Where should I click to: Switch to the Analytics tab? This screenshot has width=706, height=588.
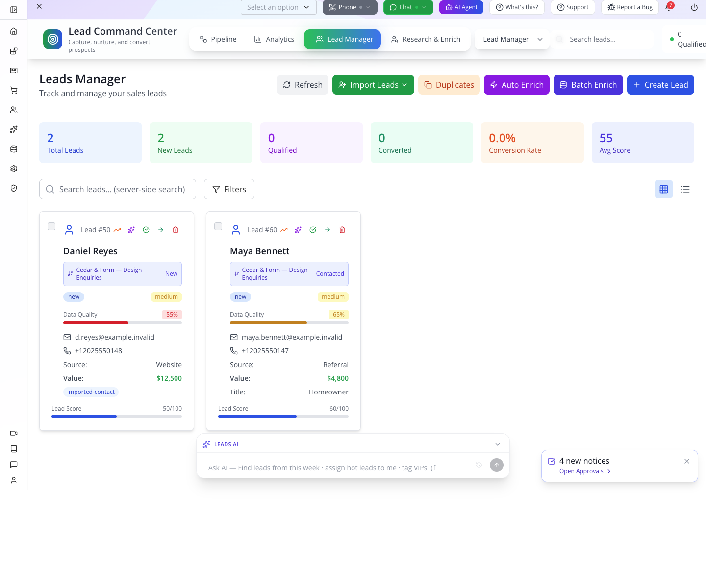tap(274, 39)
